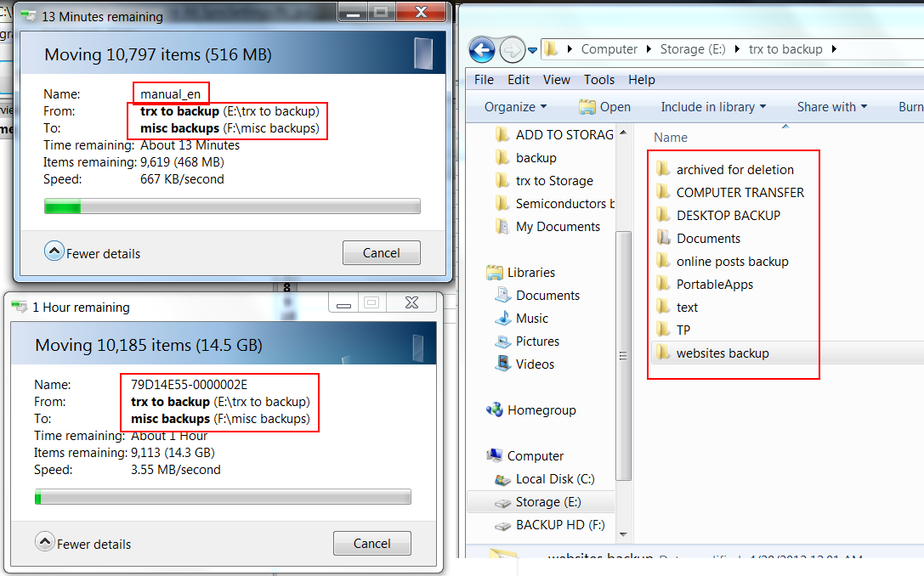Open the Edit menu

coord(519,80)
